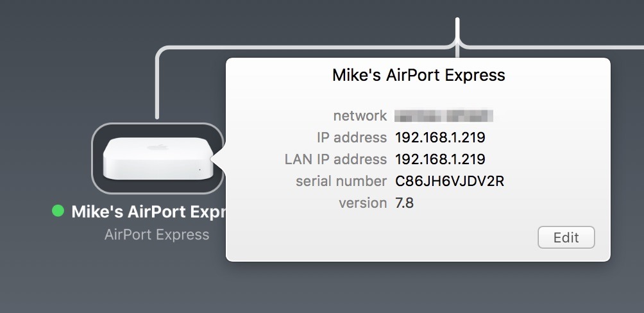Click the blurred network name value
Image resolution: width=644 pixels, height=313 pixels.
point(444,115)
